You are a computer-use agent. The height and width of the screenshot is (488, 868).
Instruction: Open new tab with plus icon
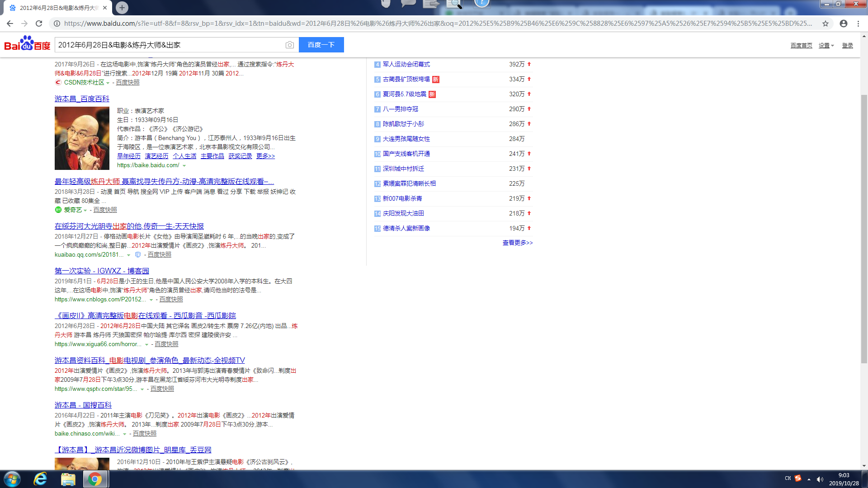(x=122, y=8)
